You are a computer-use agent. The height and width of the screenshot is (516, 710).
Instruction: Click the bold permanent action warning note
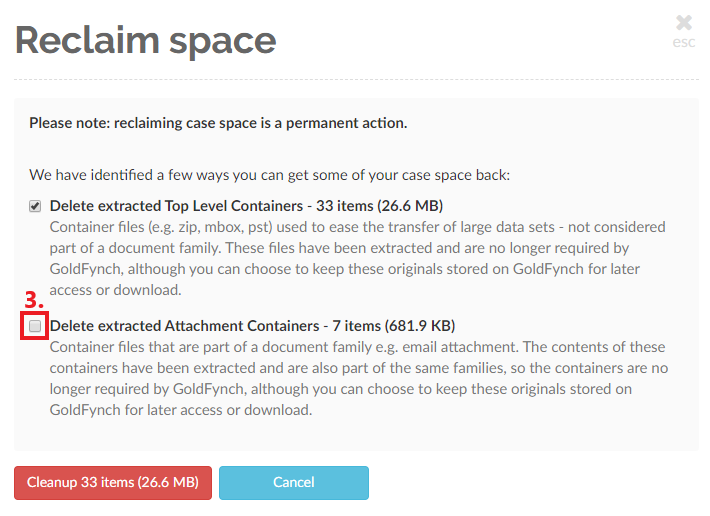click(218, 123)
